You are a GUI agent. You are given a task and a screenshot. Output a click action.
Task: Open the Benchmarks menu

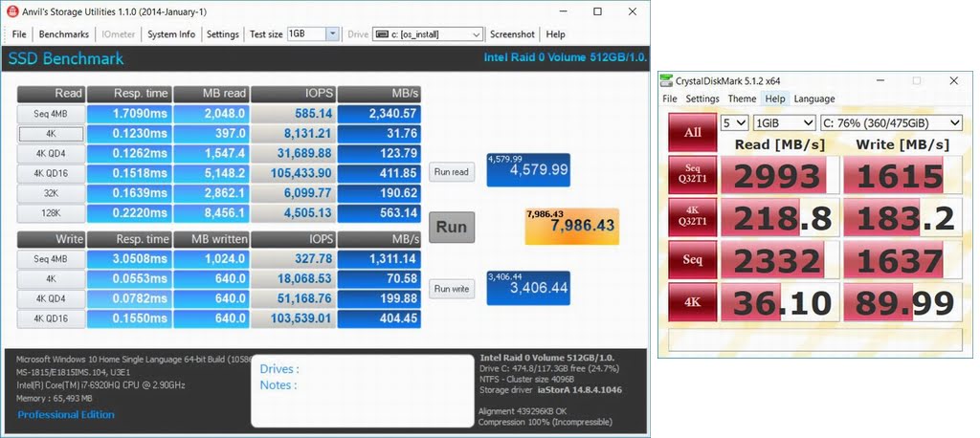point(64,34)
